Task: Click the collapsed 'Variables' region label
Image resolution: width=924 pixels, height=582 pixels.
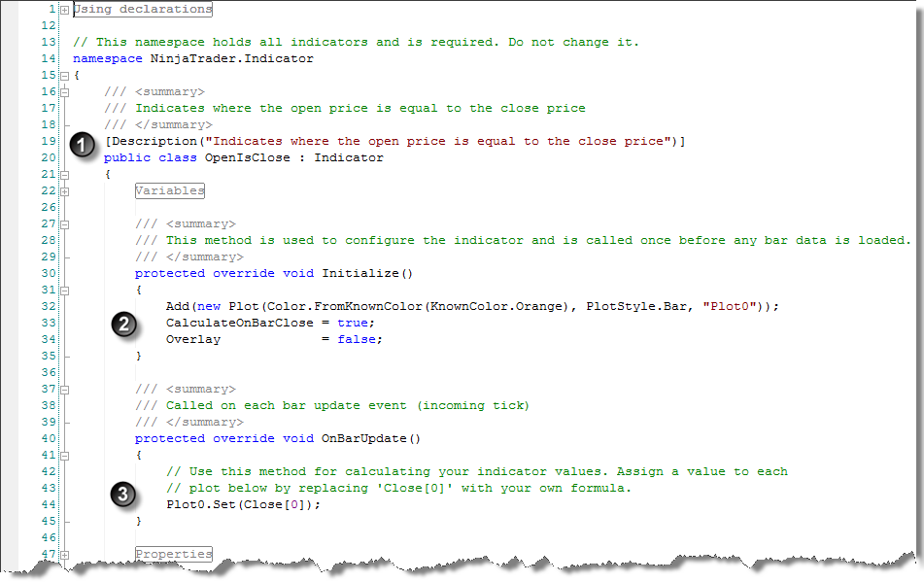Action: (x=170, y=190)
